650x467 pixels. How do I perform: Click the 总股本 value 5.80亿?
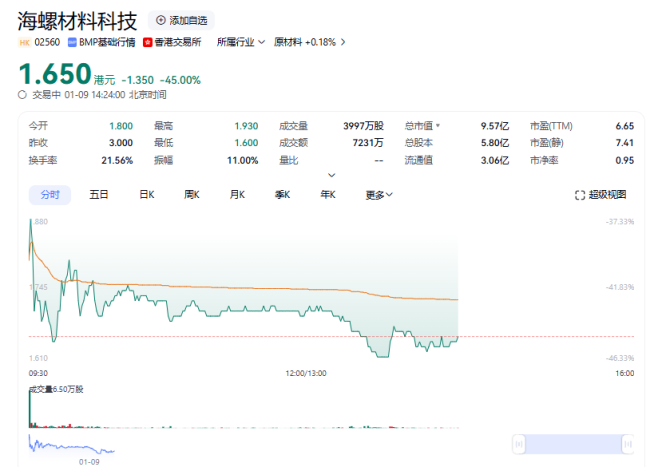pyautogui.click(x=495, y=143)
